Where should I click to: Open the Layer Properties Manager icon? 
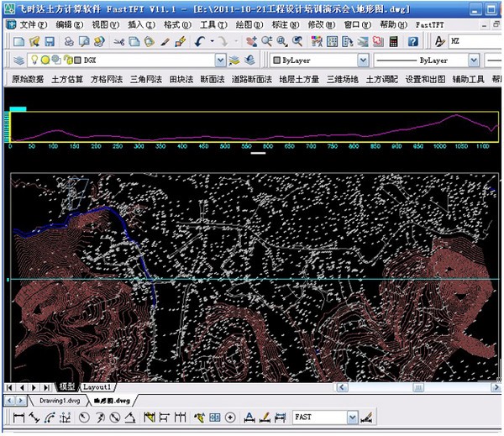pos(20,60)
